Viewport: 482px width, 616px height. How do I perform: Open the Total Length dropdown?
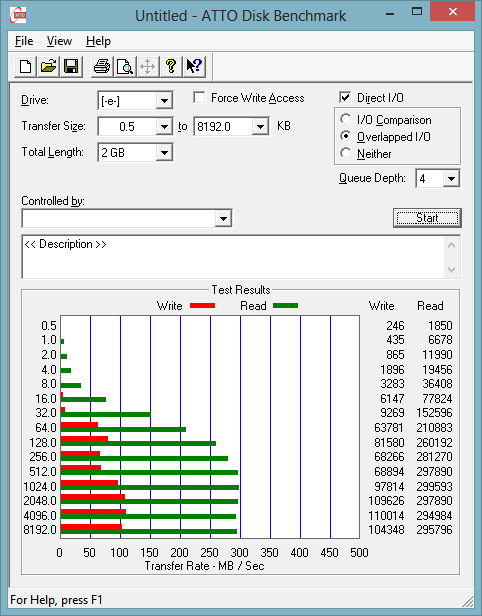click(x=164, y=152)
